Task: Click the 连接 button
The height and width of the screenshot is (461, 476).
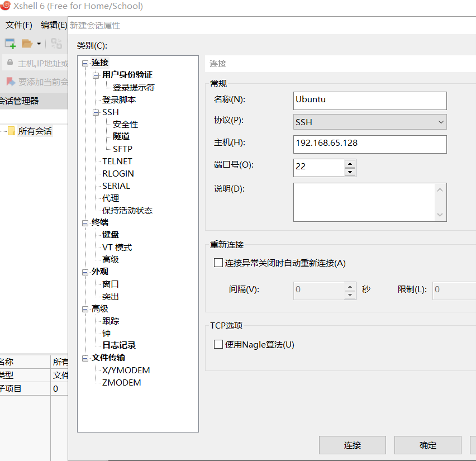Action: tap(352, 445)
